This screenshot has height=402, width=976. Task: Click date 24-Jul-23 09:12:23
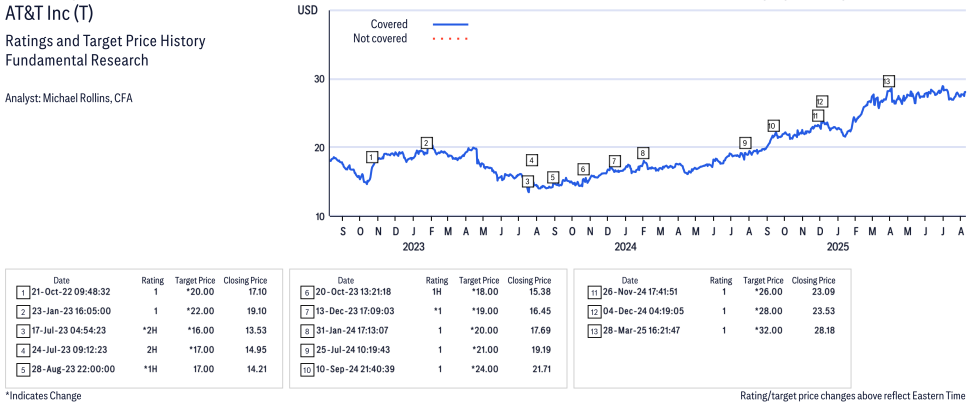tap(70, 350)
